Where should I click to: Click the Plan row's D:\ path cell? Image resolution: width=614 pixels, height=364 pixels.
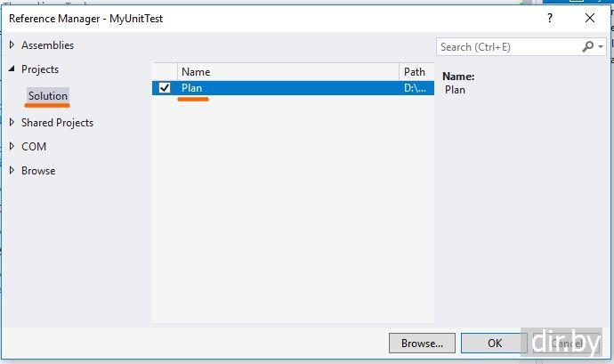coord(416,88)
